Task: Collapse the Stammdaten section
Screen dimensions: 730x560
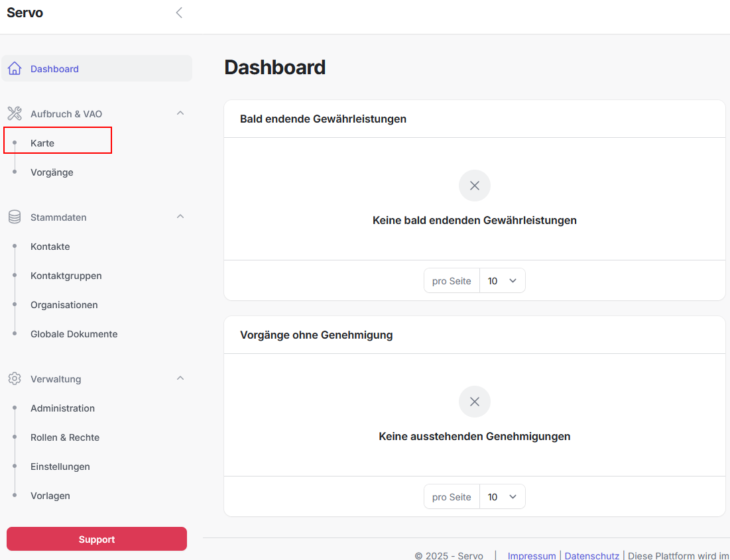Action: pos(180,217)
